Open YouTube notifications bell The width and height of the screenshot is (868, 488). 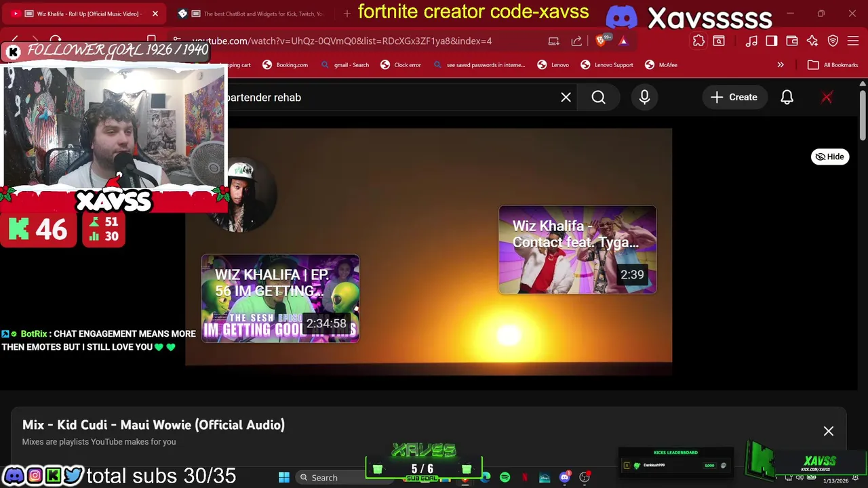pos(787,97)
